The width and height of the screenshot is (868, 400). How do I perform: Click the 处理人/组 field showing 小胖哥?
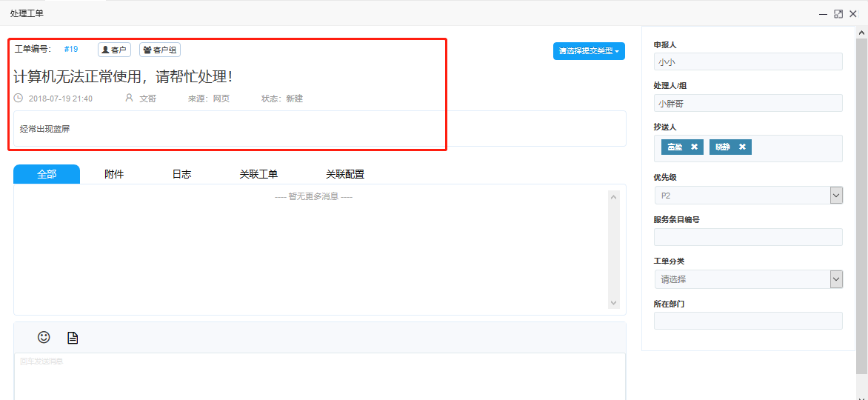(748, 103)
